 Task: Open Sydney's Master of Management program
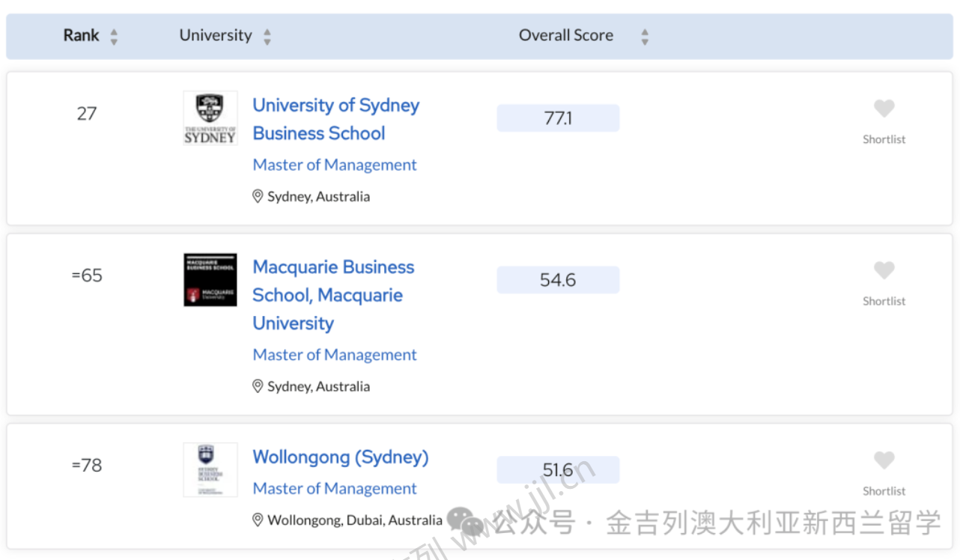tap(335, 165)
